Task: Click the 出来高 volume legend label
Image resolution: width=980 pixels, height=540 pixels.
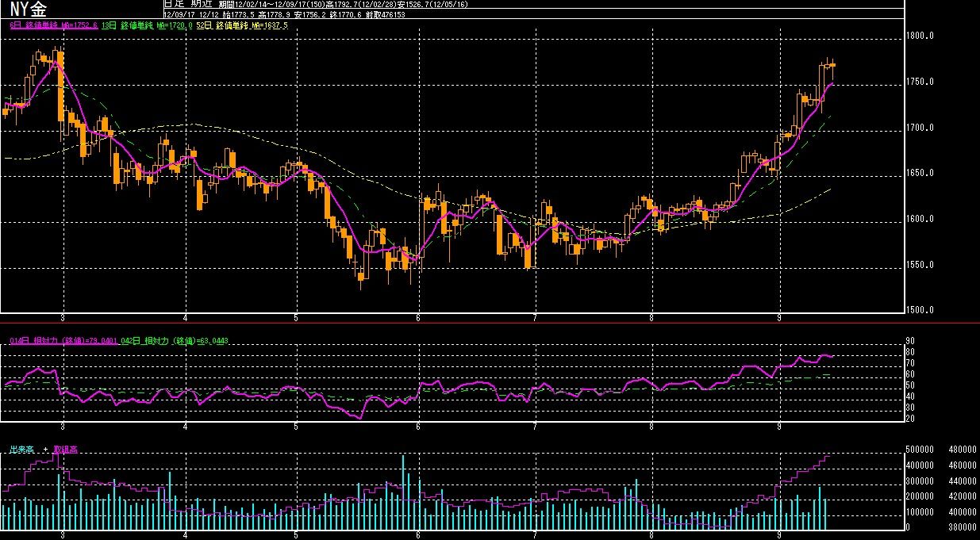Action: (21, 450)
